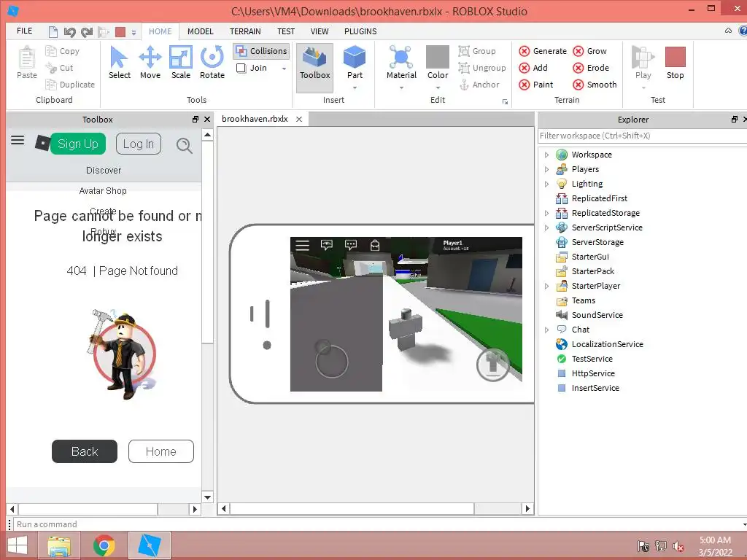Activate the Move tool

point(150,63)
